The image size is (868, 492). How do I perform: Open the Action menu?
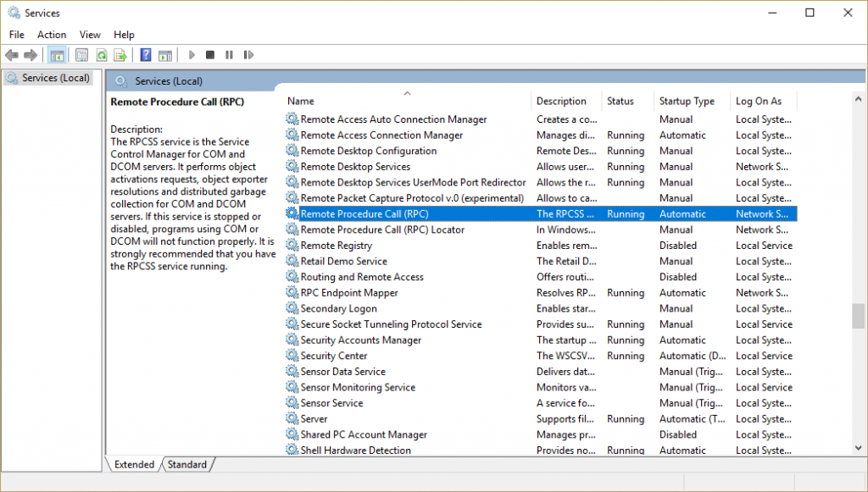click(x=52, y=34)
